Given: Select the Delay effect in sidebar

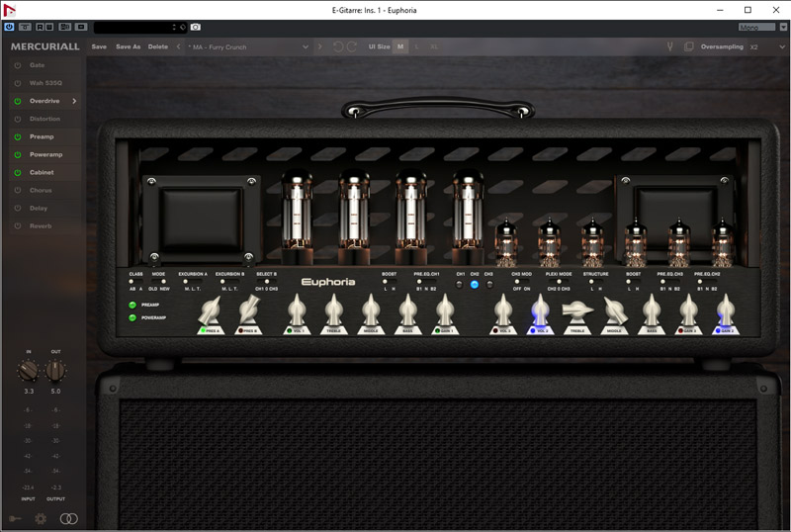Looking at the screenshot, I should pos(41,208).
